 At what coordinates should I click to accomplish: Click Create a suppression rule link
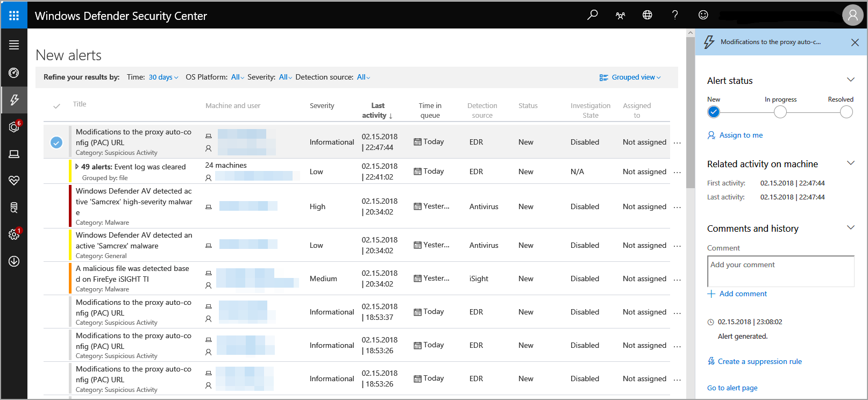(759, 361)
